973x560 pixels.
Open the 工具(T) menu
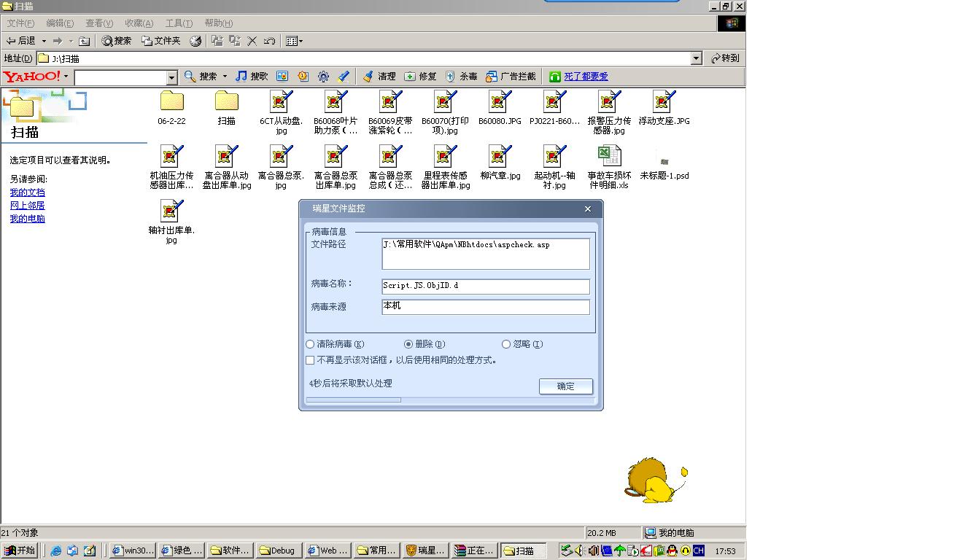point(179,23)
